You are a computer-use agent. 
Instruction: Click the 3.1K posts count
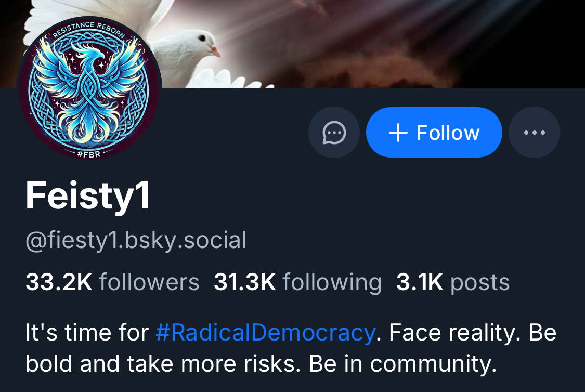[x=452, y=282]
